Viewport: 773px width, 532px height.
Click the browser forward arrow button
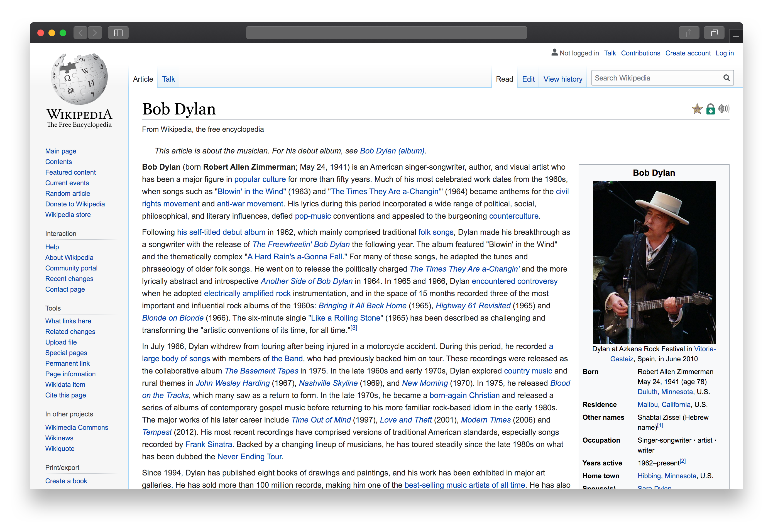pyautogui.click(x=95, y=33)
